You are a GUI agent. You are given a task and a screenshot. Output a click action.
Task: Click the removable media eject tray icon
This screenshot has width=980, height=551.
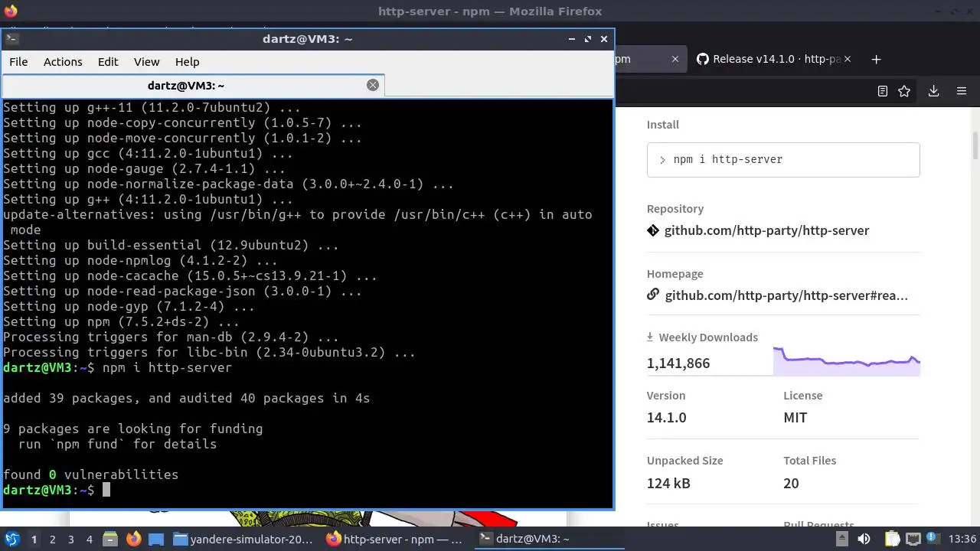coord(843,539)
